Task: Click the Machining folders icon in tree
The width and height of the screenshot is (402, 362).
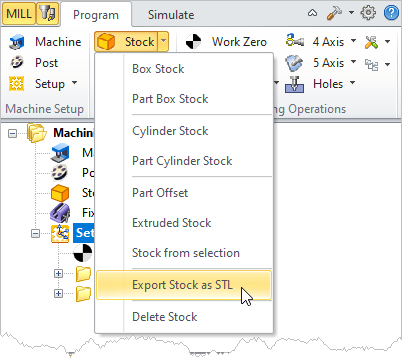Action: click(36, 133)
